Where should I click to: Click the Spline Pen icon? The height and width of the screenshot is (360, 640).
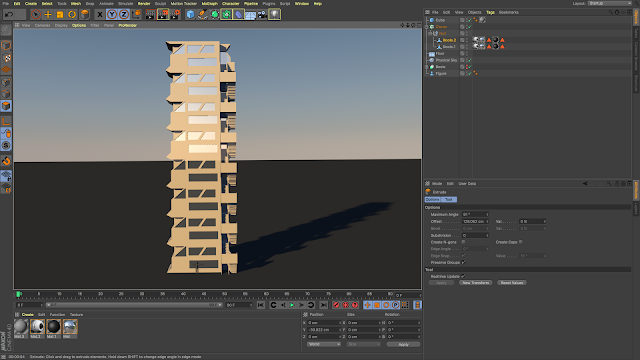[202, 14]
